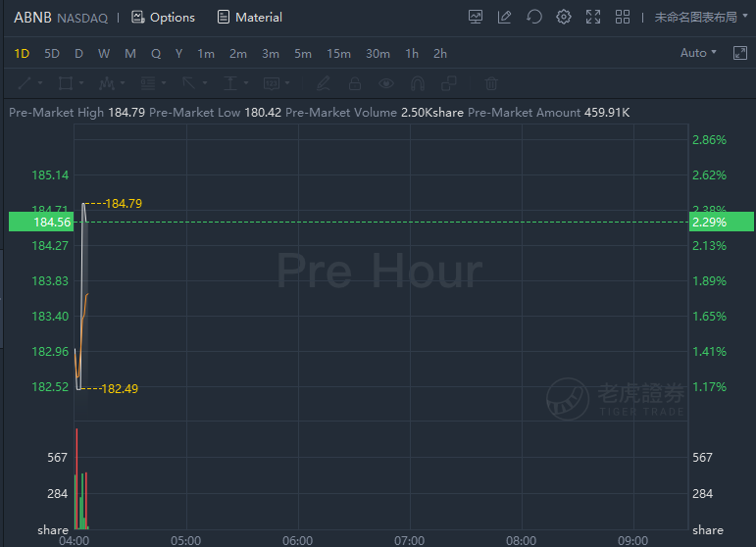Toggle the lock drawings icon

tap(355, 83)
